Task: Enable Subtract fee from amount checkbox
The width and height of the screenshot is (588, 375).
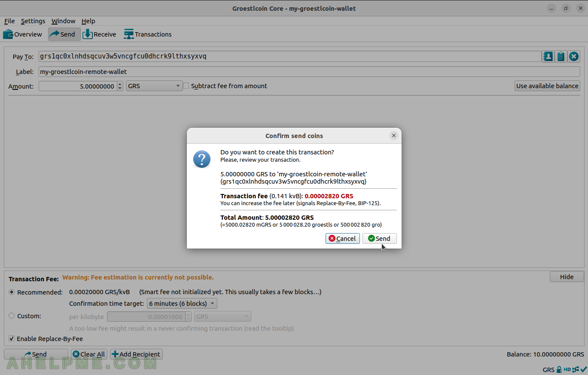Action: pos(186,86)
